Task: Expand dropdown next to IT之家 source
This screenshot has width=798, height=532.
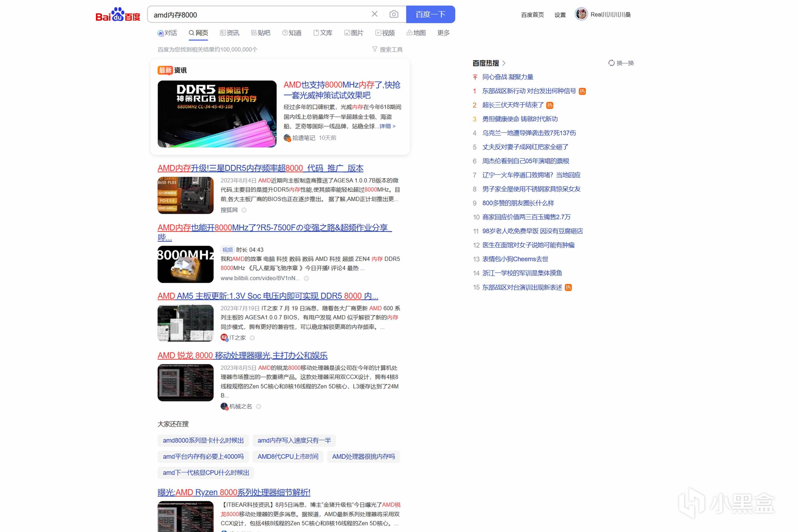Action: coord(252,338)
